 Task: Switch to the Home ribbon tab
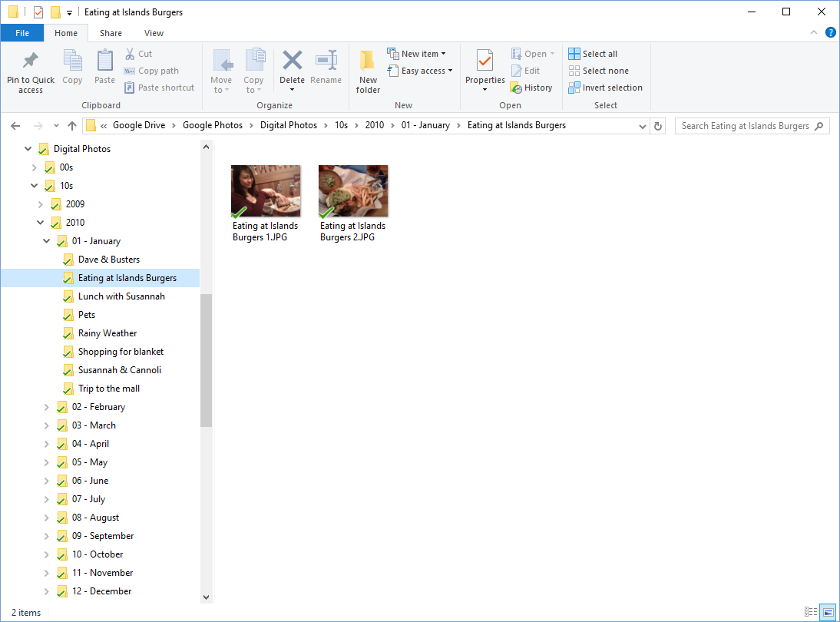pos(66,33)
